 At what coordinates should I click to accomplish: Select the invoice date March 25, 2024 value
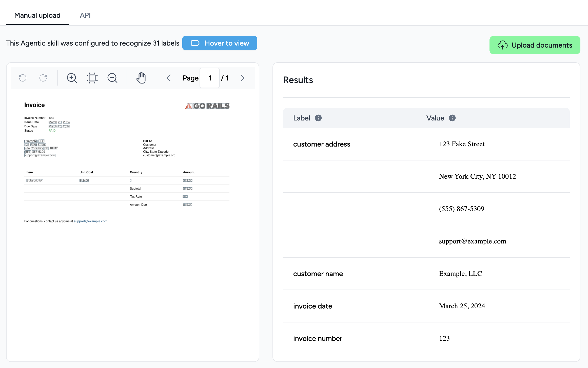[462, 306]
